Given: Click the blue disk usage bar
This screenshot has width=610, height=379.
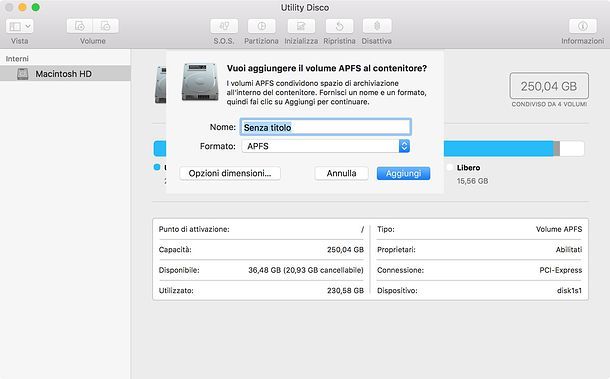Looking at the screenshot, I should pyautogui.click(x=499, y=149).
